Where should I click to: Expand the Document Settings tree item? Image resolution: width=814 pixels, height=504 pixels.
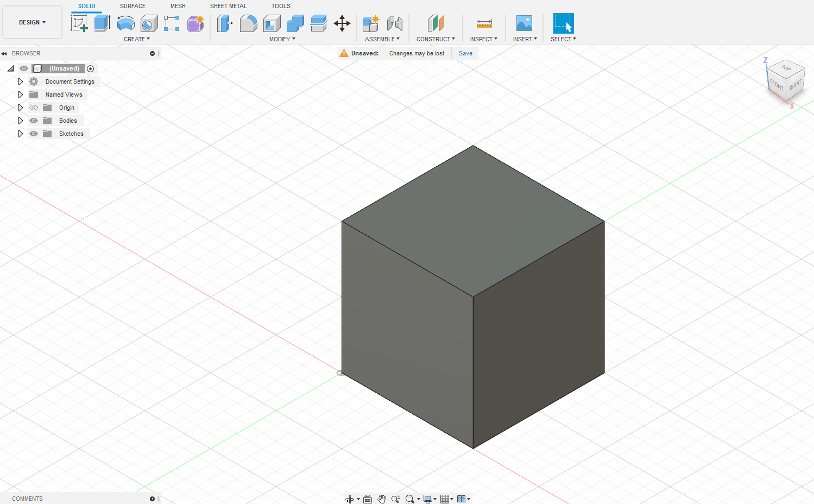point(20,81)
